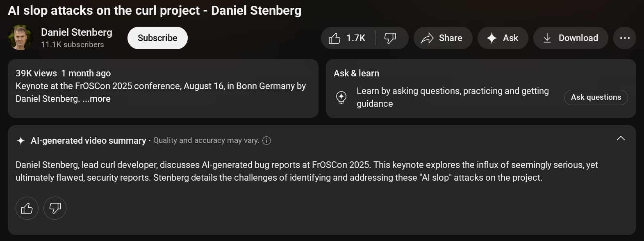Click the Share arrow button
Image resolution: width=644 pixels, height=241 pixels.
[443, 38]
